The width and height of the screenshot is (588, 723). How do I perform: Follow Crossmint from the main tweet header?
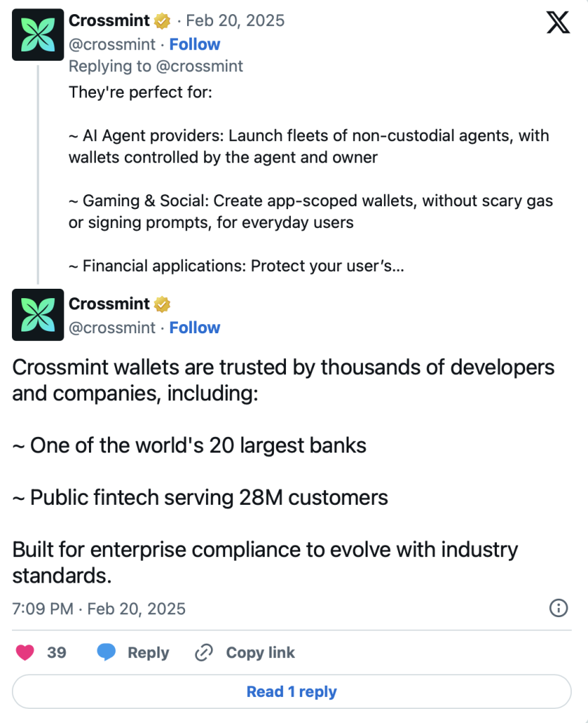click(195, 328)
